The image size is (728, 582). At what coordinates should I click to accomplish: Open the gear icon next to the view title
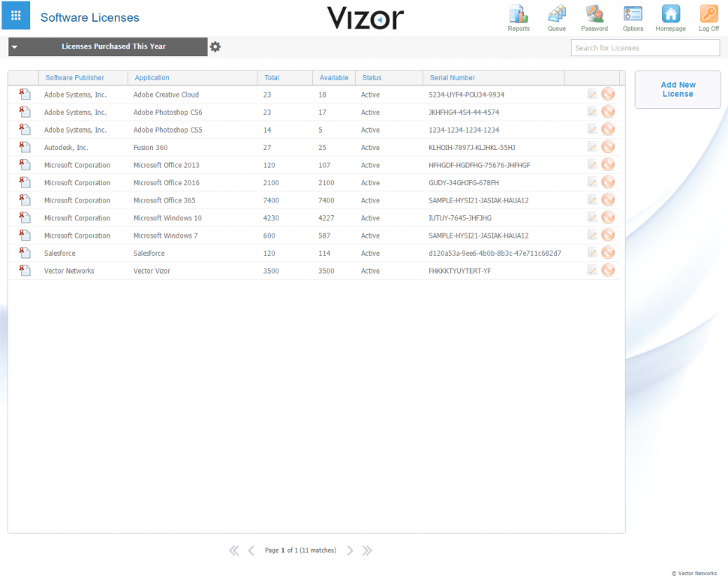215,46
